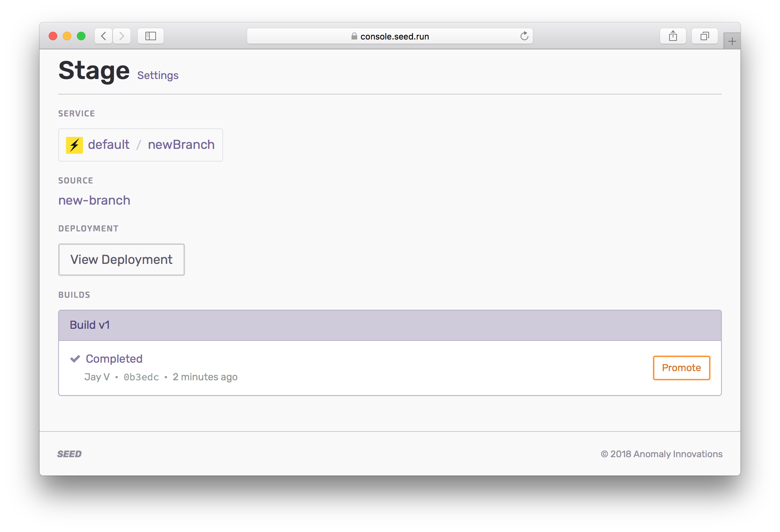Add new tab with plus icon
Image resolution: width=780 pixels, height=532 pixels.
click(x=732, y=42)
